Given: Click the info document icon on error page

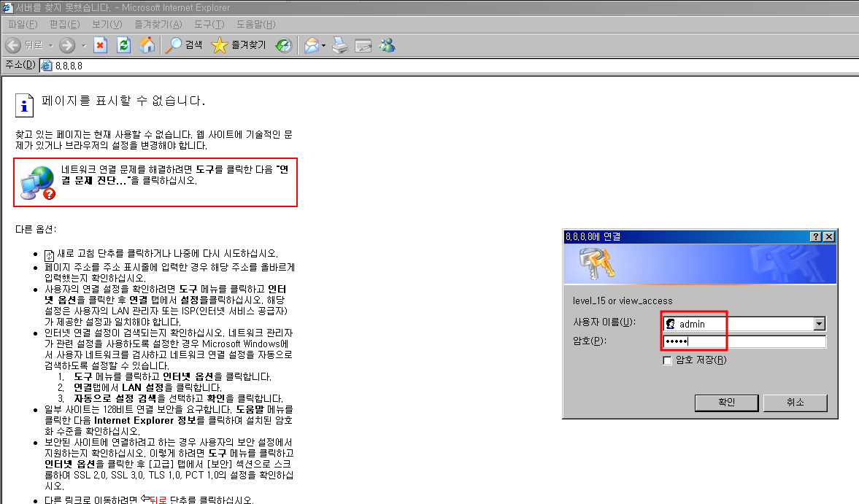Looking at the screenshot, I should tap(24, 105).
